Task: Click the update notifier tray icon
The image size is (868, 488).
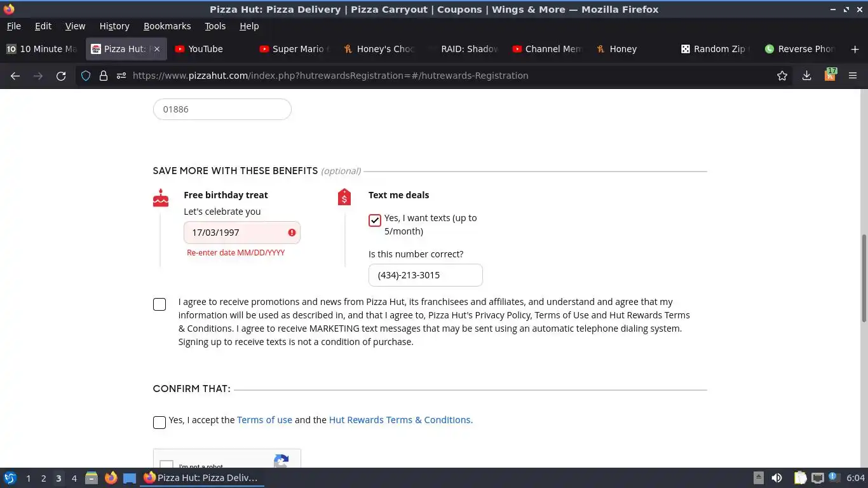Action: click(833, 477)
